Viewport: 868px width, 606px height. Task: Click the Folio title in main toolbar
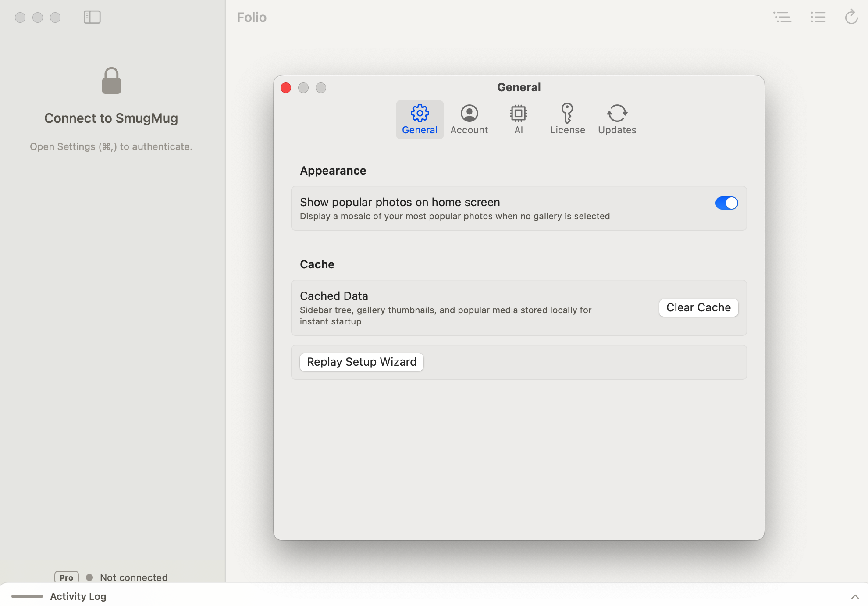tap(252, 17)
